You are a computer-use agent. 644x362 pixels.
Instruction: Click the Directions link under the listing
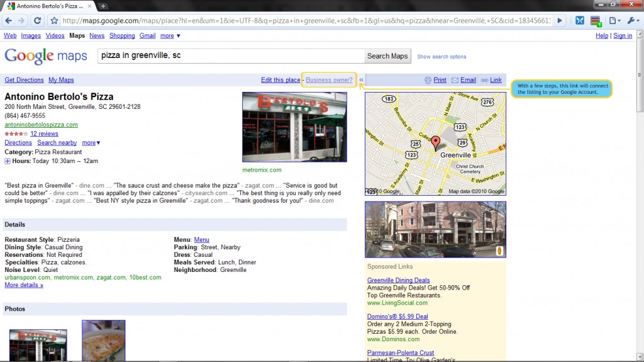(18, 143)
